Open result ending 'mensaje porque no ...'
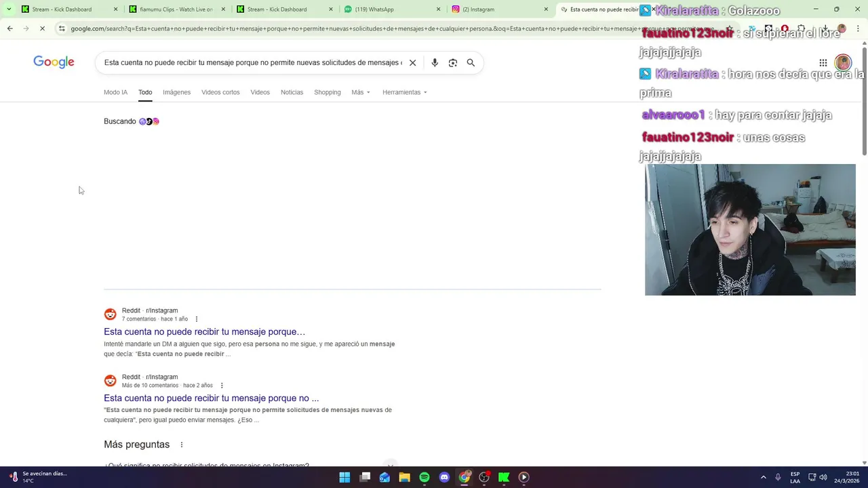Viewport: 868px width, 488px height. tap(211, 398)
